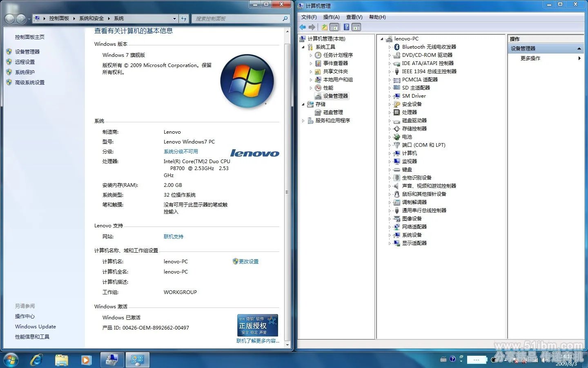Open 系统保护 in Control Panel sidebar
This screenshot has width=588, height=368.
25,72
